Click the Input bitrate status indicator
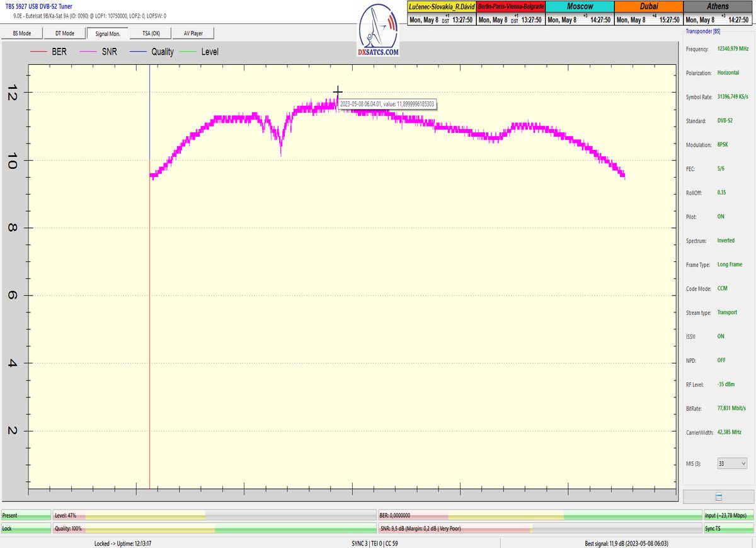The image size is (756, 548). tap(728, 515)
